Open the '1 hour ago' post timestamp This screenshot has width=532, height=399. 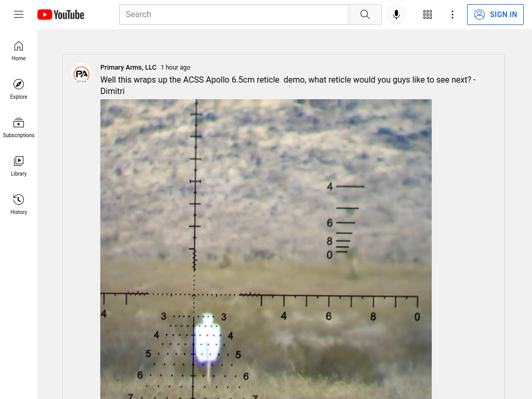tap(176, 67)
